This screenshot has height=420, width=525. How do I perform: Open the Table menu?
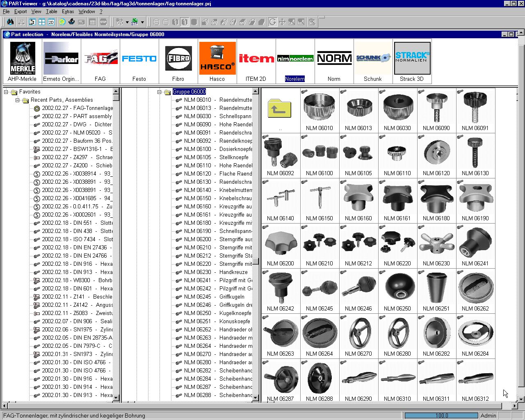tap(52, 11)
